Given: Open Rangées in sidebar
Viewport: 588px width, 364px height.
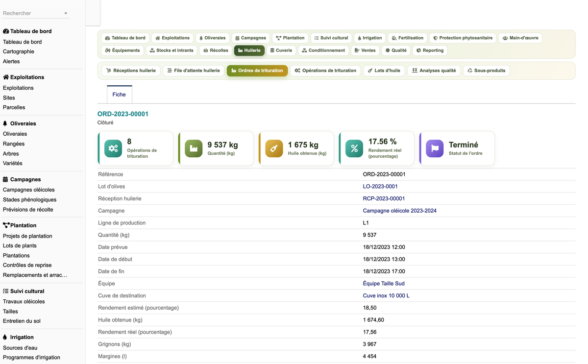Looking at the screenshot, I should [14, 144].
